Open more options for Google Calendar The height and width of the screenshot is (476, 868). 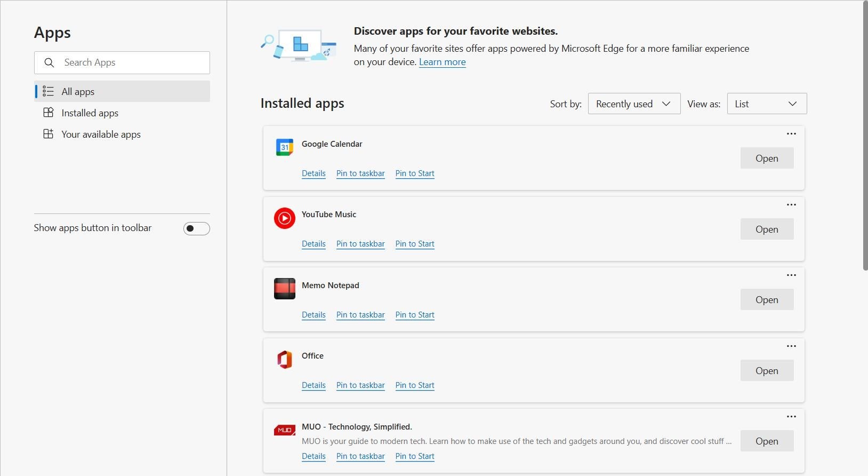791,134
